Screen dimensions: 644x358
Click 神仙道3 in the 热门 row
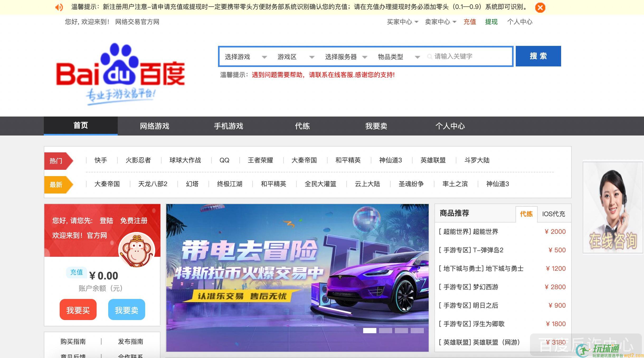[390, 160]
